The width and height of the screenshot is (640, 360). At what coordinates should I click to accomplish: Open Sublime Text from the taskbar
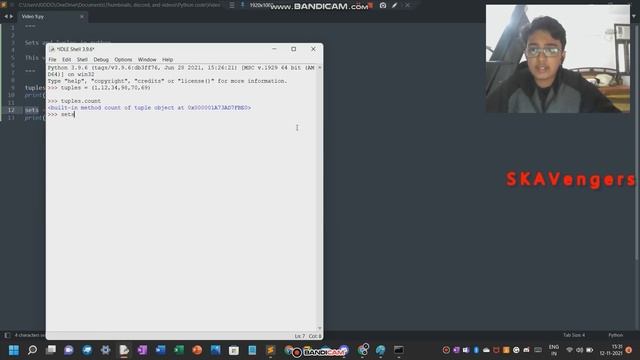[270, 350]
